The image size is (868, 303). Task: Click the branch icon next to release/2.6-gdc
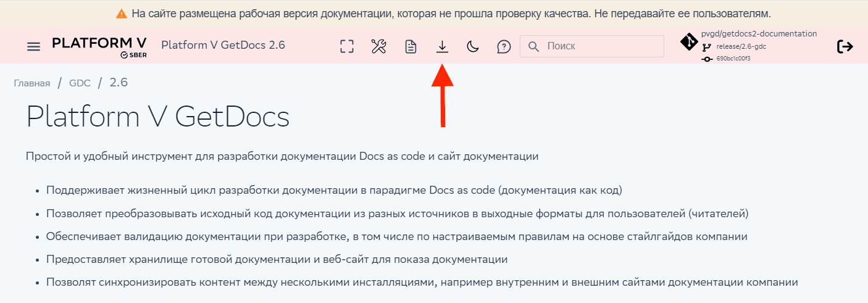tap(706, 47)
